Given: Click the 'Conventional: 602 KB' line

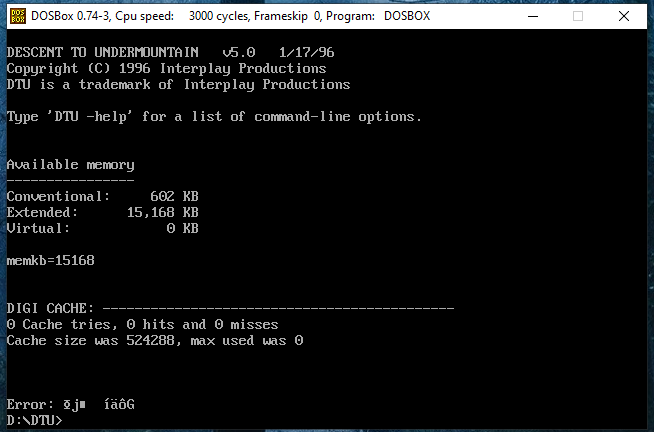Looking at the screenshot, I should coord(103,196).
